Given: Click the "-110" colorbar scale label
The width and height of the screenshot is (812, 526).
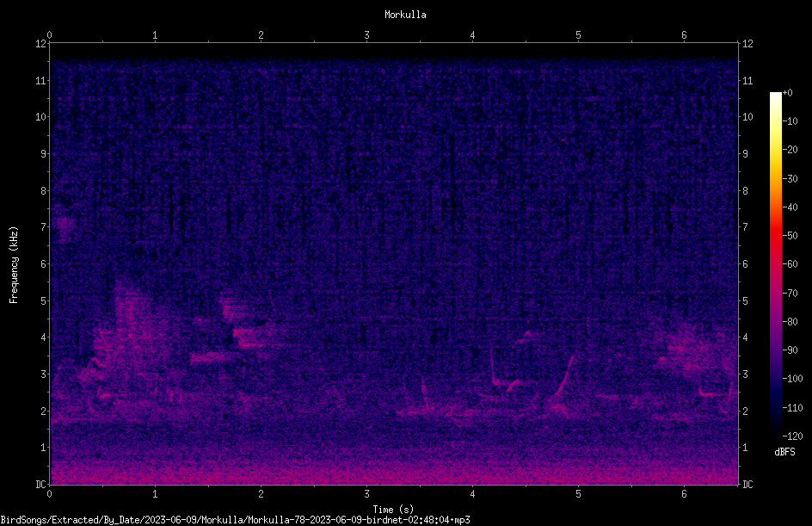Looking at the screenshot, I should [792, 408].
